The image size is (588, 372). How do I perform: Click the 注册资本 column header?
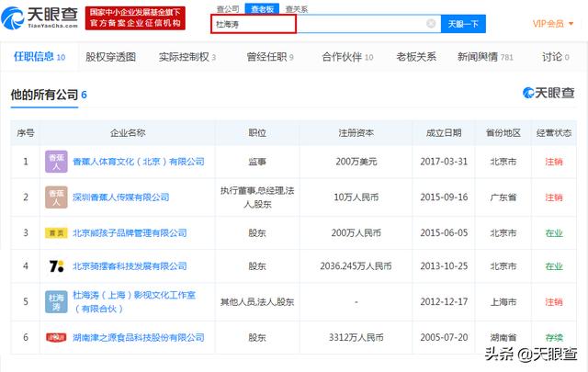coord(356,133)
